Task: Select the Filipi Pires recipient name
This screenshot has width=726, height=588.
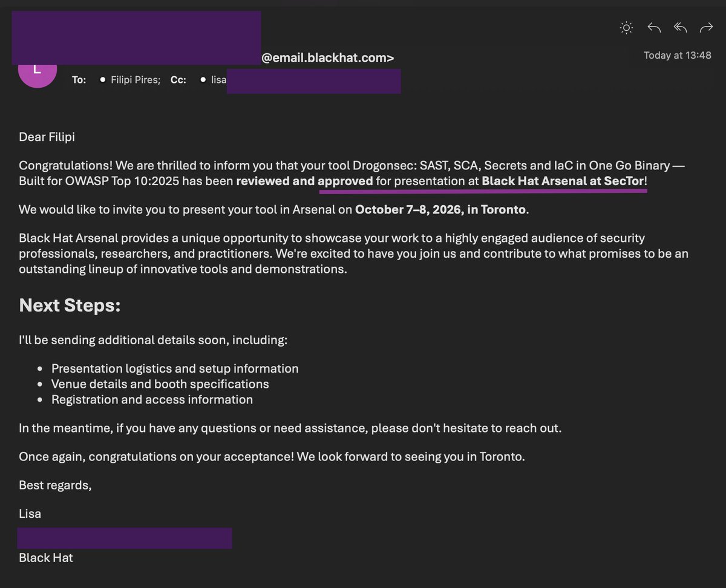Action: point(136,80)
